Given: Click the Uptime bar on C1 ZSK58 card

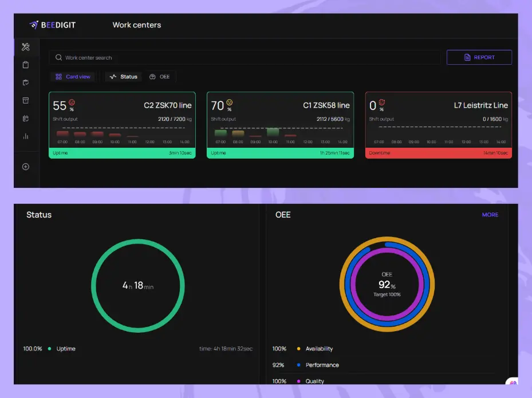Looking at the screenshot, I should pos(280,153).
